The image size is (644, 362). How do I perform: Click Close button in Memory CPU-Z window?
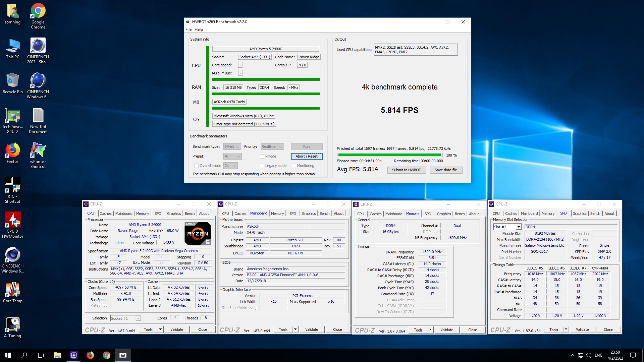(x=472, y=330)
